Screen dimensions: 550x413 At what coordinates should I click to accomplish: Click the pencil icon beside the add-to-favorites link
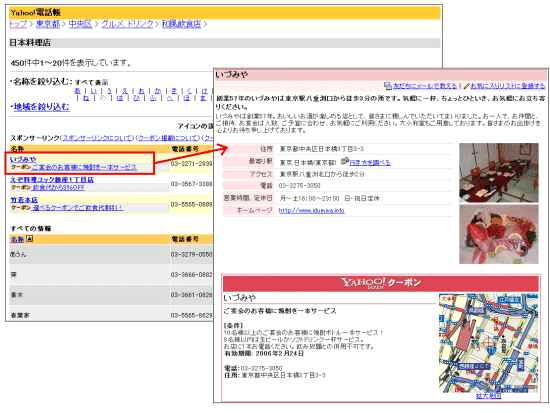point(466,86)
